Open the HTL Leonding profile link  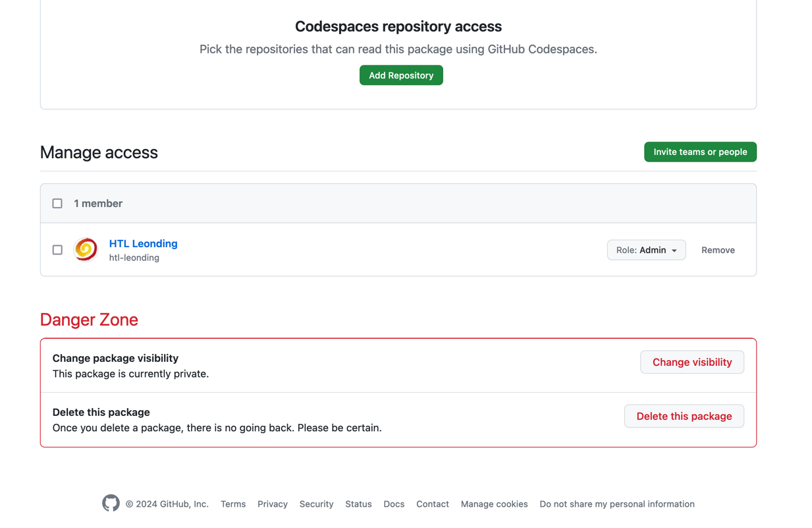143,243
